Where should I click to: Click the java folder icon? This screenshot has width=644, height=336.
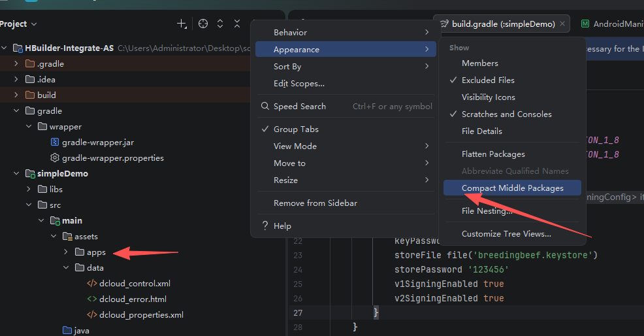[67, 330]
